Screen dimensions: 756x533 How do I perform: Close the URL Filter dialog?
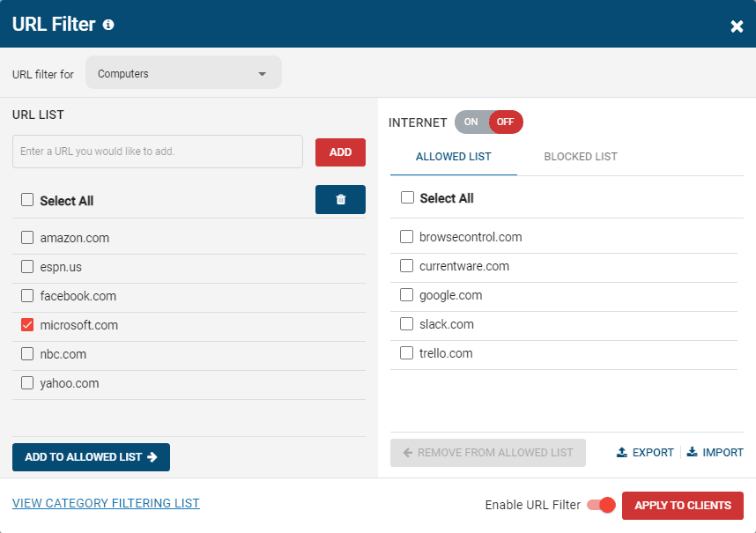(x=737, y=26)
